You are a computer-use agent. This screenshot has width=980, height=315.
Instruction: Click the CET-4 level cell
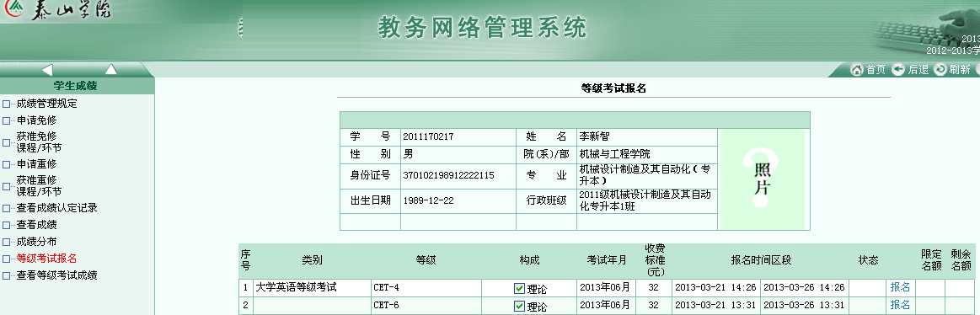coord(426,287)
